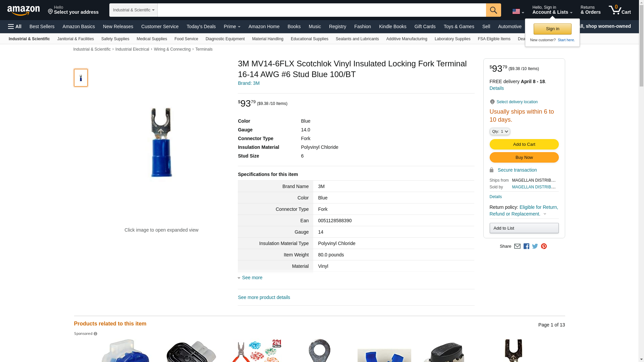Image resolution: width=644 pixels, height=362 pixels.
Task: Share on Pinterest icon
Action: (544, 246)
